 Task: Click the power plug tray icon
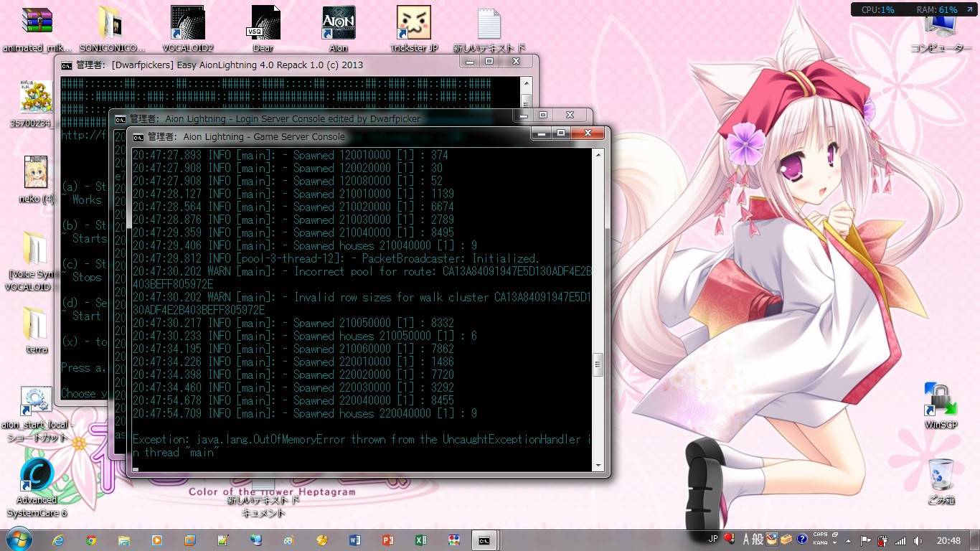coord(883,541)
